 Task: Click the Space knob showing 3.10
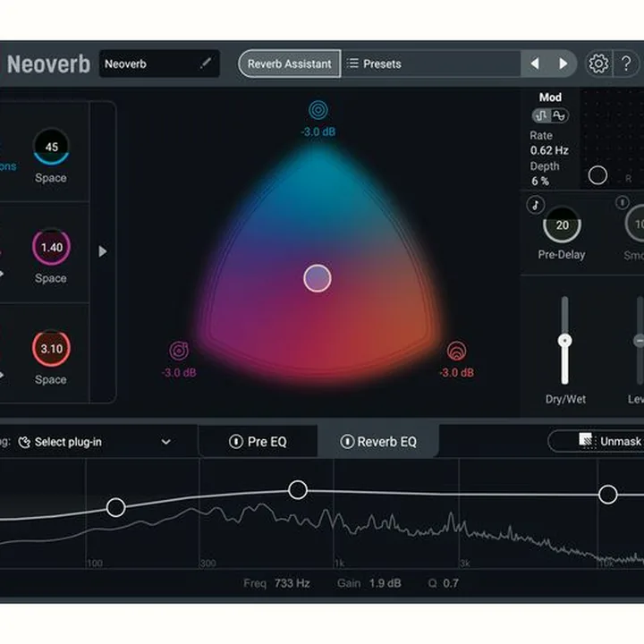tap(51, 348)
